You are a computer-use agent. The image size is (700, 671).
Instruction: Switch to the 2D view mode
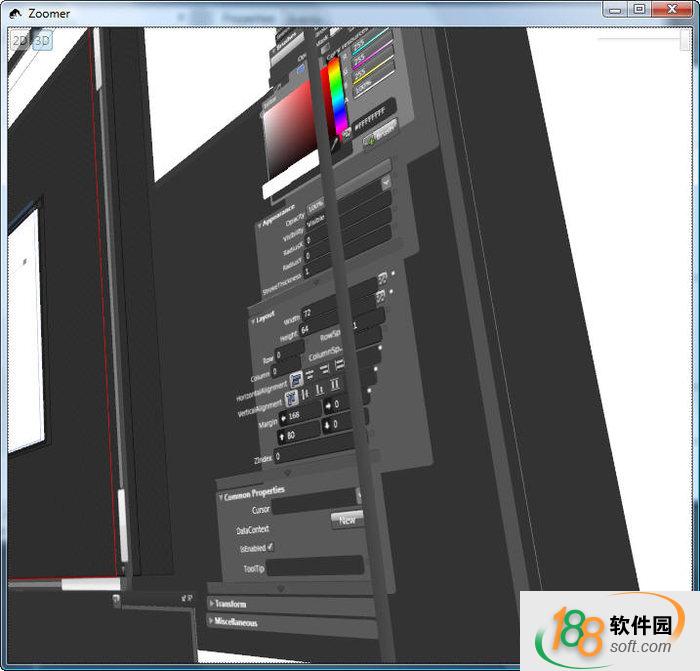click(x=20, y=40)
